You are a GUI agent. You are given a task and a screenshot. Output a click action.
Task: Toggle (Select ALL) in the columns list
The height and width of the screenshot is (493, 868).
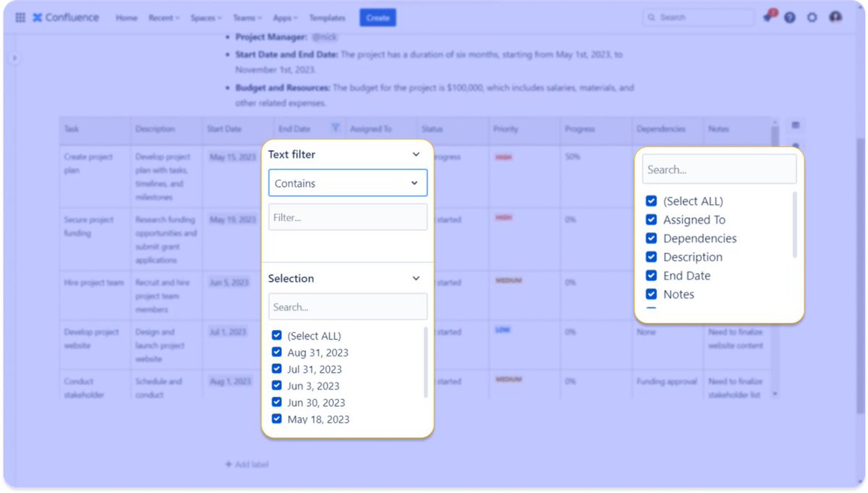click(651, 201)
